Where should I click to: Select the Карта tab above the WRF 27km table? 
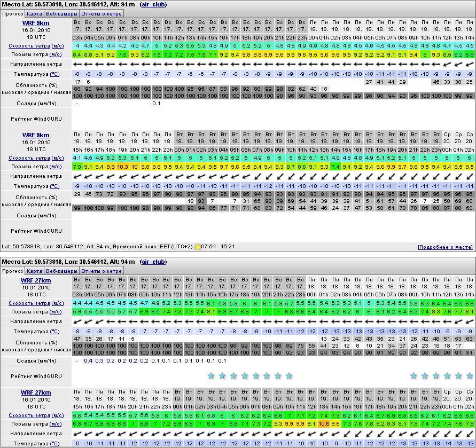tap(34, 271)
